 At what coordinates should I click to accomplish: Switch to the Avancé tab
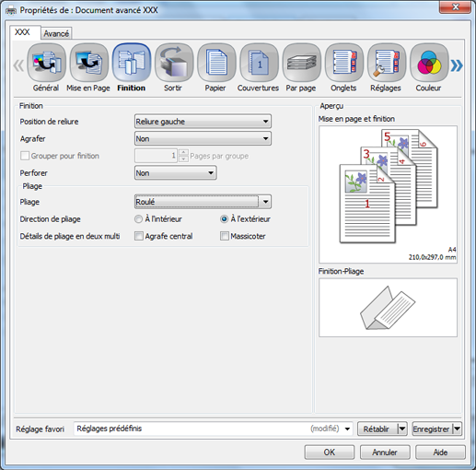click(x=56, y=33)
